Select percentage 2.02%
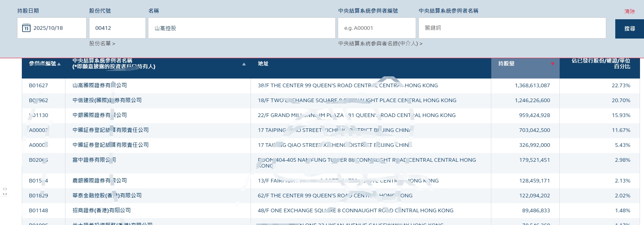 pos(623,196)
